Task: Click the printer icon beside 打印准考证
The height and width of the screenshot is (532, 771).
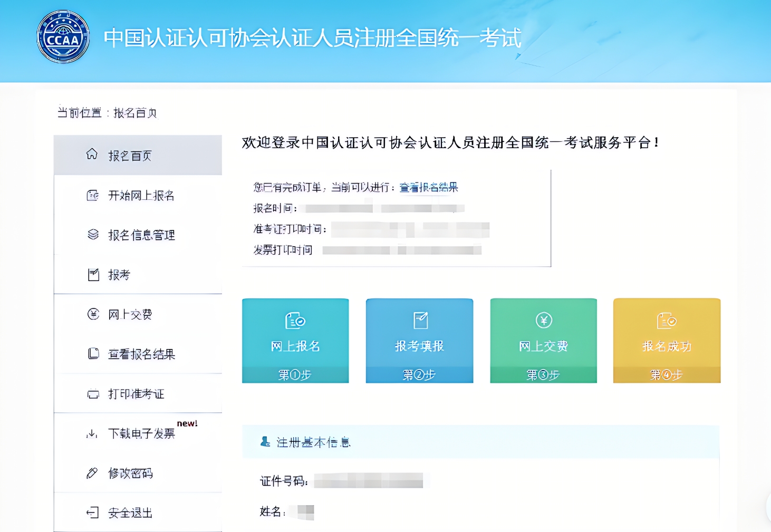Action: tap(93, 394)
